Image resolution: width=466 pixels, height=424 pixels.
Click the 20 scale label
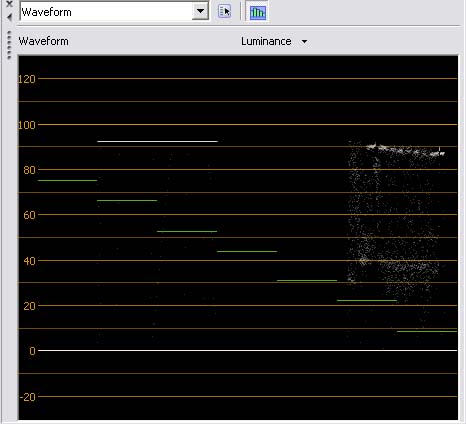pyautogui.click(x=29, y=306)
